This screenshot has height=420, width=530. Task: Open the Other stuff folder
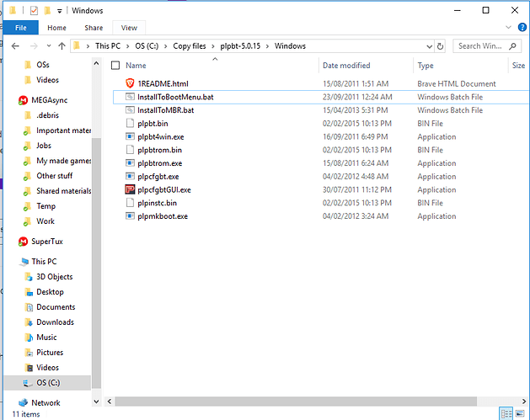point(55,176)
